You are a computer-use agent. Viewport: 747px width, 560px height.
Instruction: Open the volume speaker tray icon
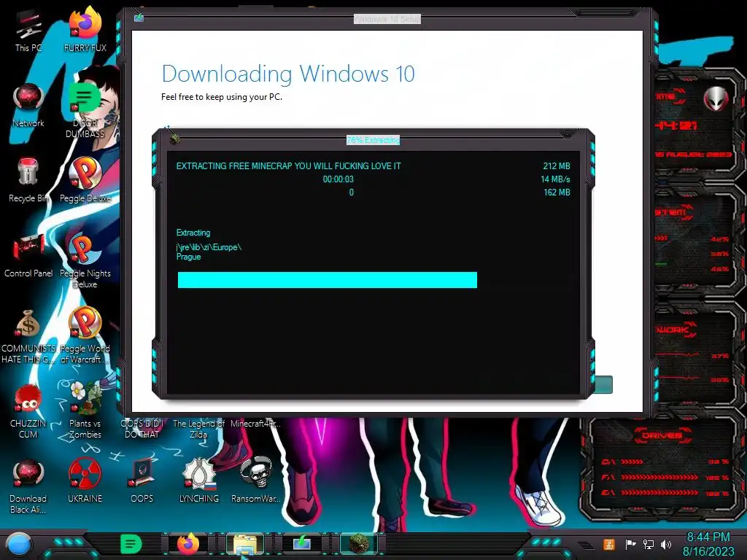(x=666, y=544)
